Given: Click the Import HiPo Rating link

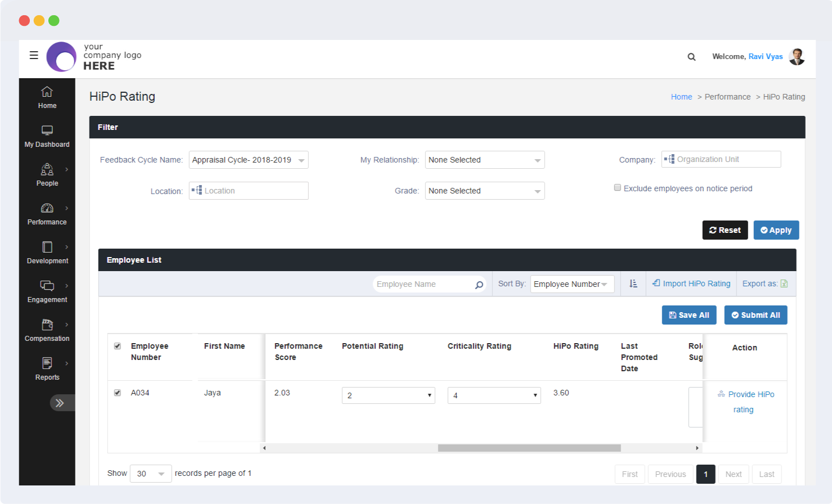Looking at the screenshot, I should tap(691, 283).
